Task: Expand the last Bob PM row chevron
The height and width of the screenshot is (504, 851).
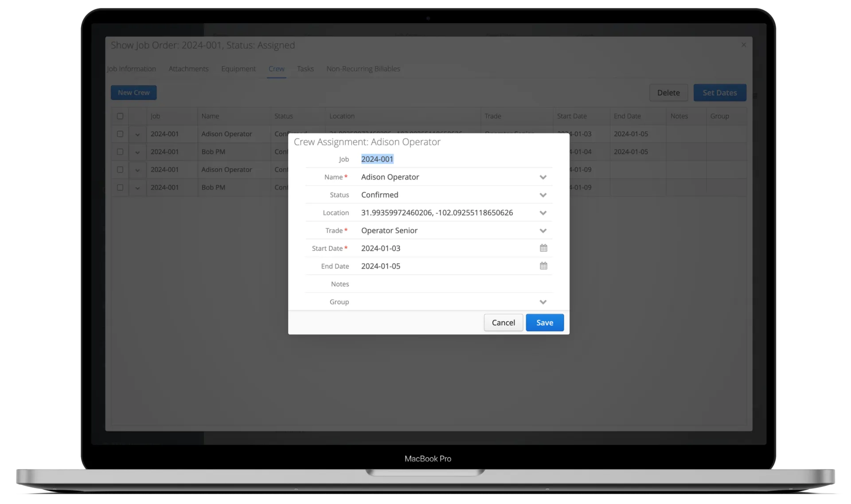Action: pyautogui.click(x=137, y=188)
